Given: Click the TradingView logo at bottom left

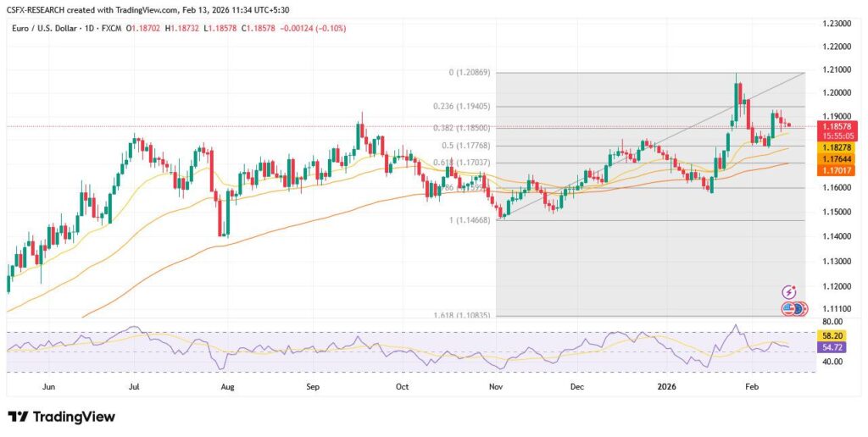Looking at the screenshot, I should click(61, 417).
